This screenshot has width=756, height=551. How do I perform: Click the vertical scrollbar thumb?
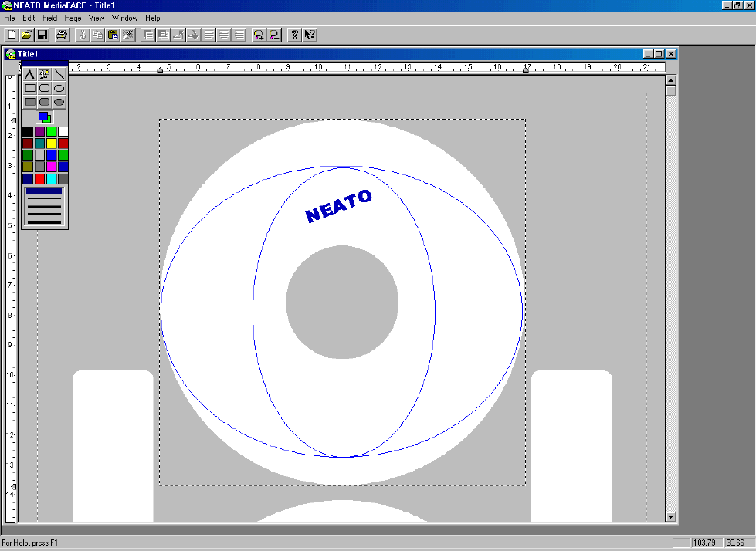pyautogui.click(x=670, y=90)
